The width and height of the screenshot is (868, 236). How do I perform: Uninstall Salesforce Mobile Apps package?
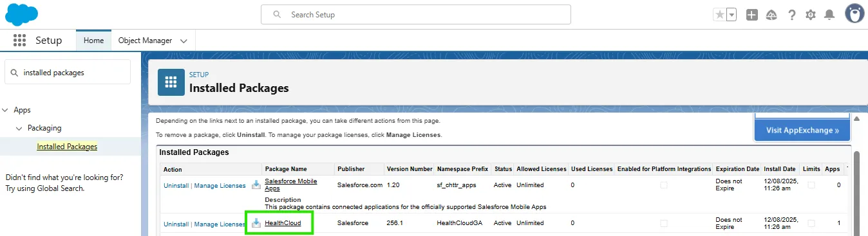176,185
